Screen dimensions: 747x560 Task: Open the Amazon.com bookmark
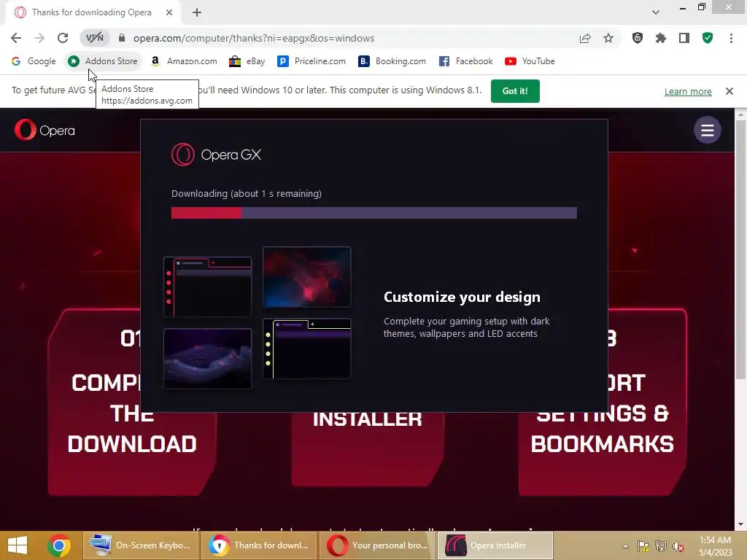click(183, 61)
